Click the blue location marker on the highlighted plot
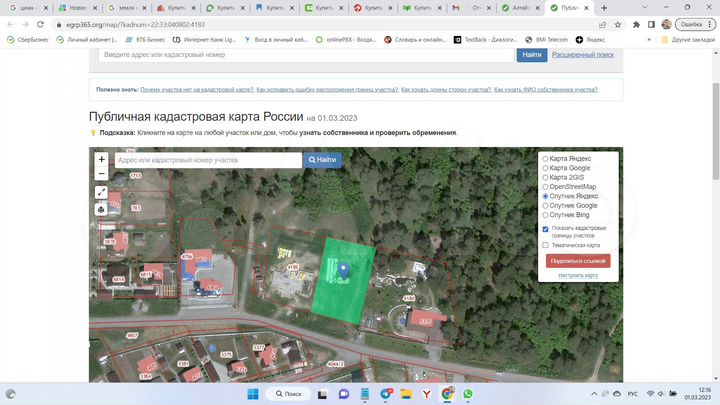This screenshot has height=405, width=720. (343, 269)
